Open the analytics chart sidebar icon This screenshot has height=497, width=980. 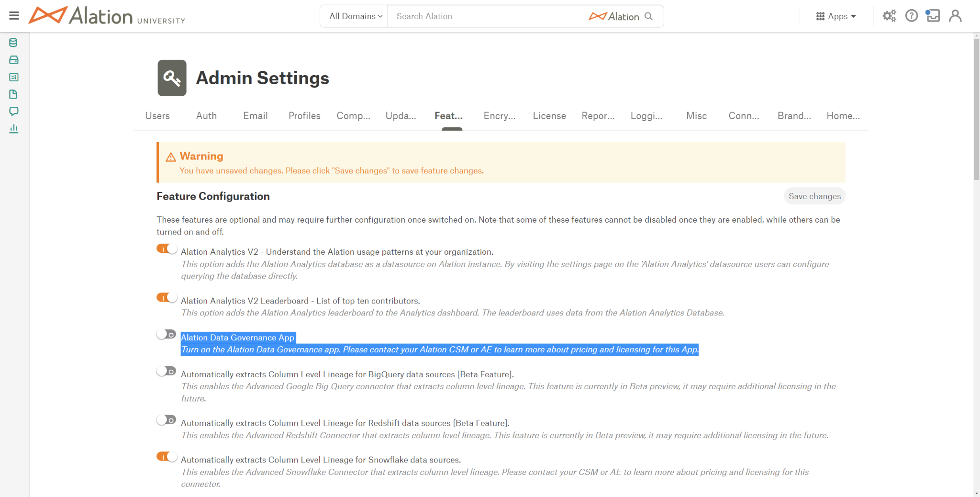(13, 128)
